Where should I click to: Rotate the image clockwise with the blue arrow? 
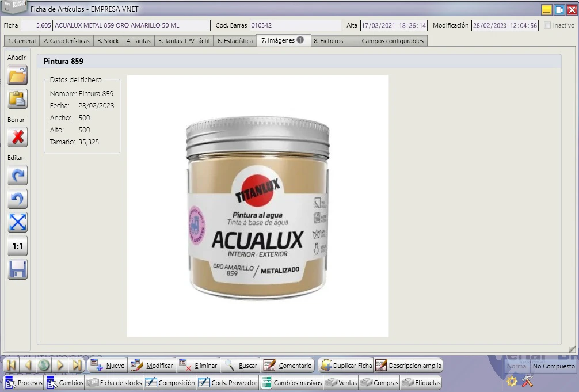tap(17, 175)
